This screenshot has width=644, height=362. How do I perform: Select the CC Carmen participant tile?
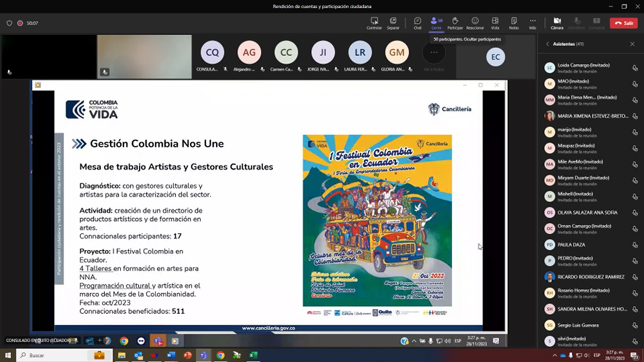pyautogui.click(x=286, y=56)
